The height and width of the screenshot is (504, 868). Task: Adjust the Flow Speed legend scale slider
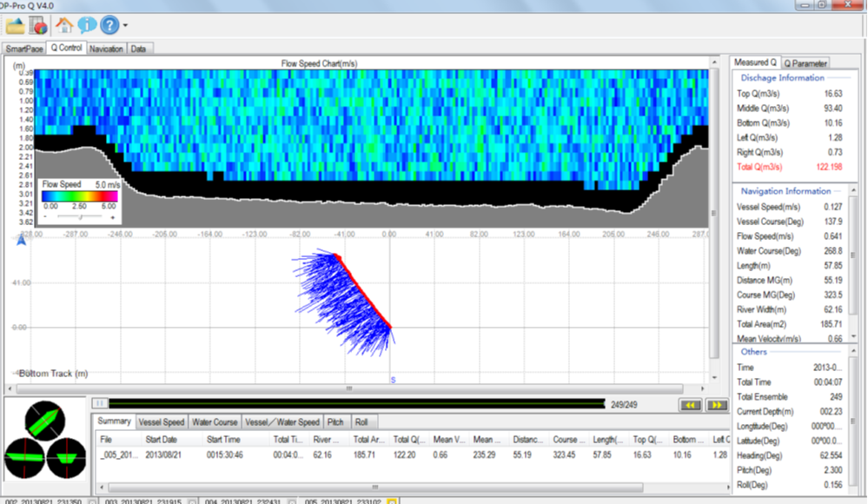coord(79,217)
